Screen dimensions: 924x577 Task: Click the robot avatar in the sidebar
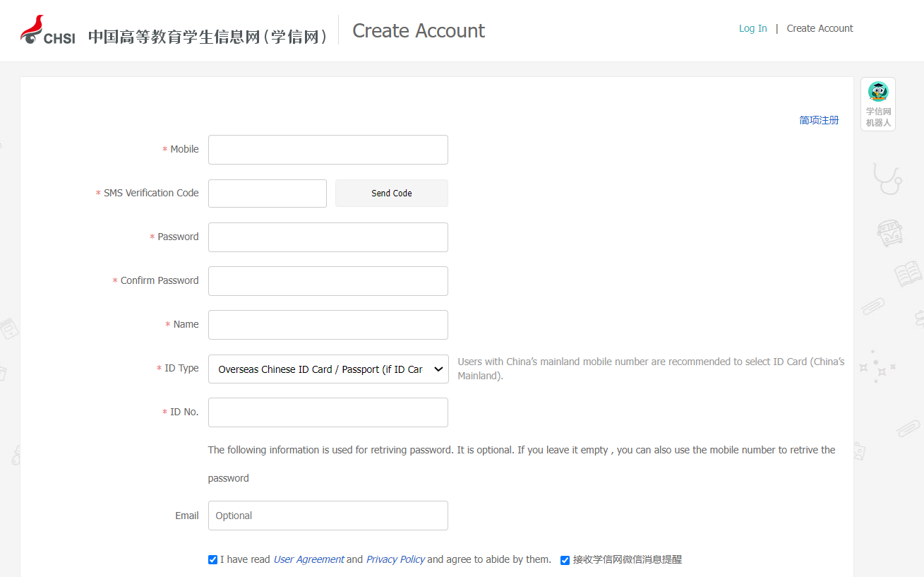point(877,91)
